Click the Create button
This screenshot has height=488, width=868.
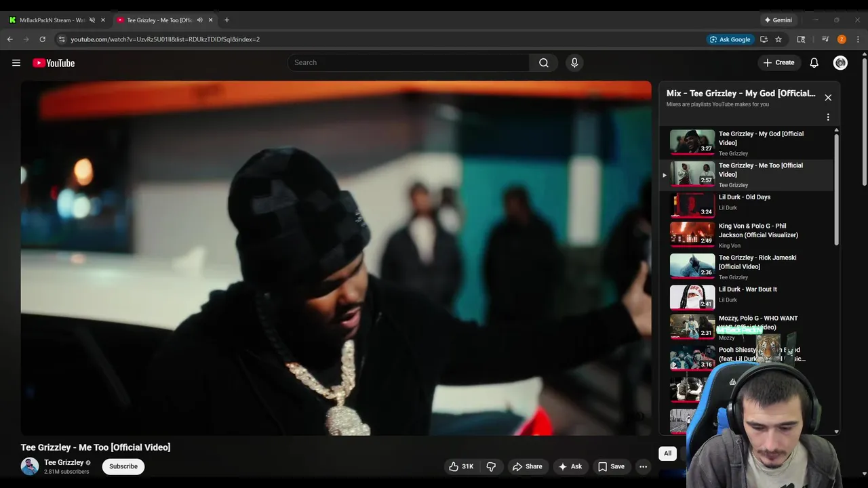(x=778, y=63)
